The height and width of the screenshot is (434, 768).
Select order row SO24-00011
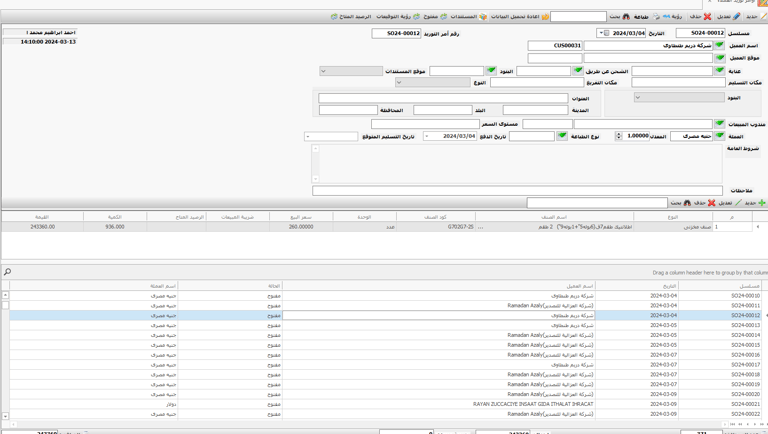click(x=385, y=306)
